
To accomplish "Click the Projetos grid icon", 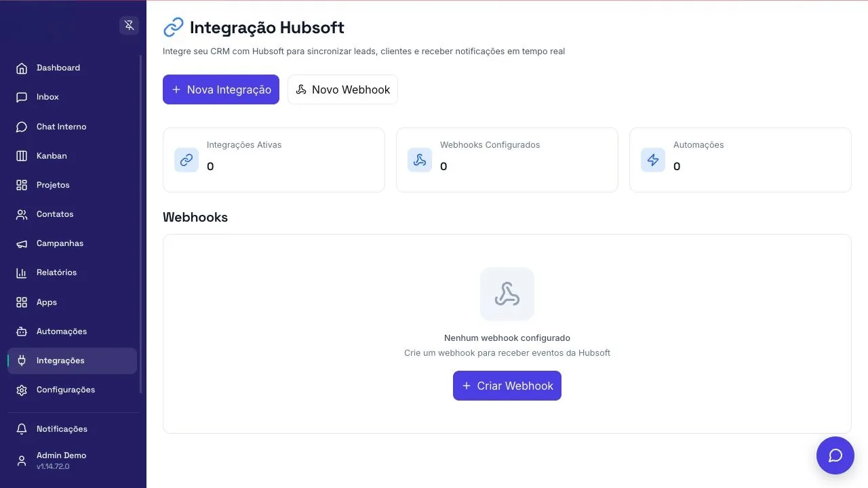I will tap(22, 185).
